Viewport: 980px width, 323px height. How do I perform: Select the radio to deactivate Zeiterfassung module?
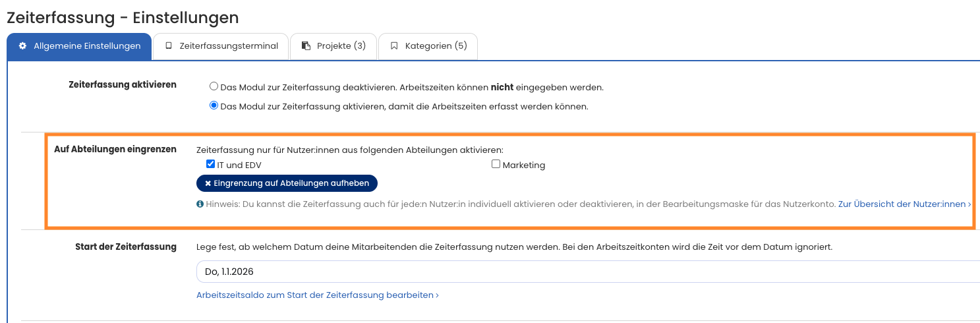[214, 86]
